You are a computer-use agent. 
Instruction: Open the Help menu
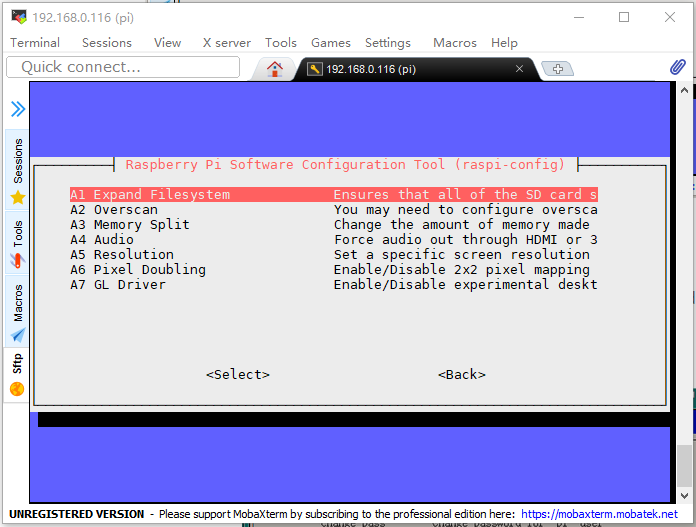pos(504,43)
